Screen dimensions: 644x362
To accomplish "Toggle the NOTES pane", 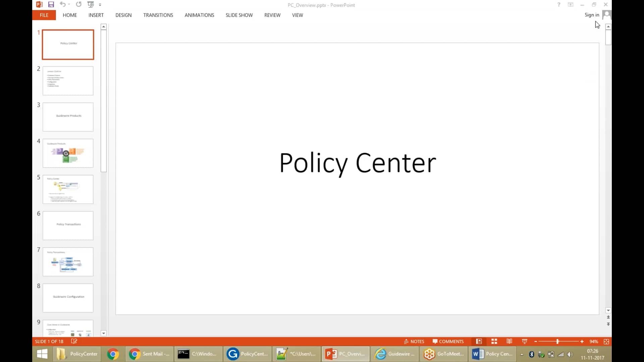I will point(414,341).
